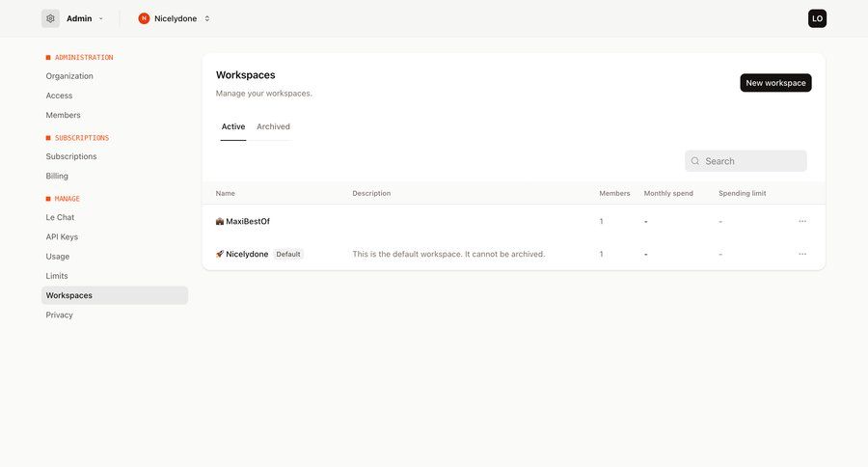Focus the workspace search field

click(752, 161)
